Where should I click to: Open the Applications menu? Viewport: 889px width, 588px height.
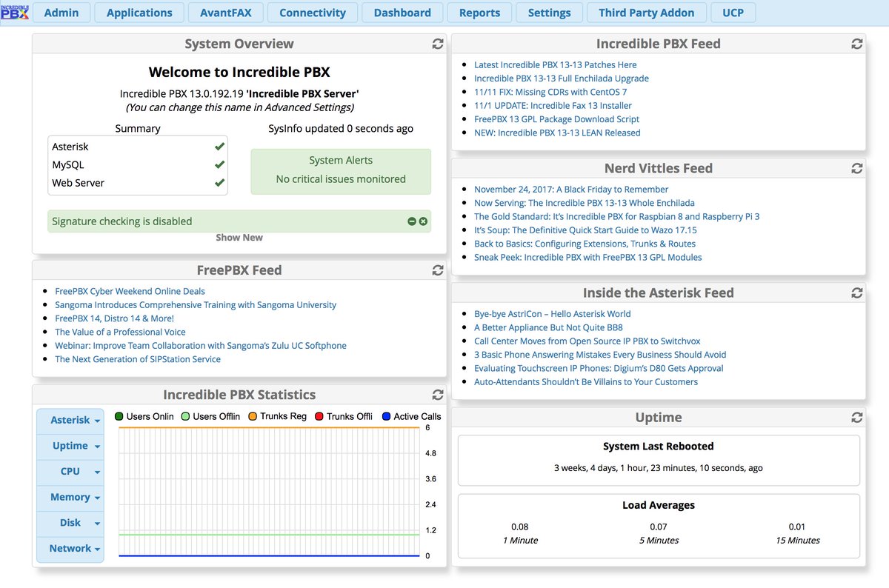pos(139,13)
